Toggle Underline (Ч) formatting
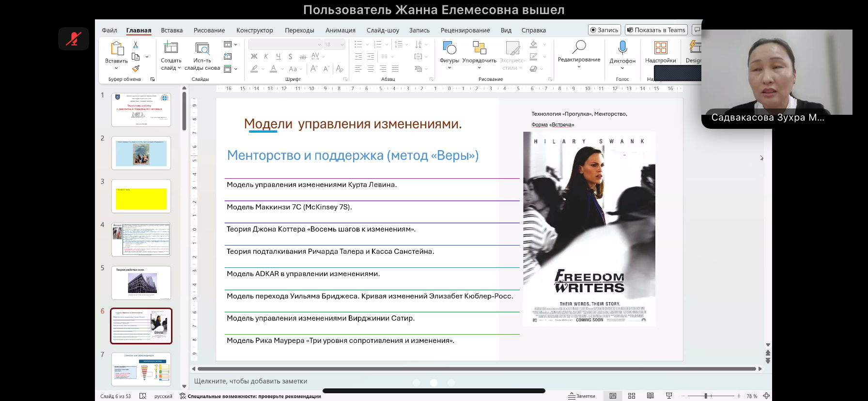Screen dimensions: 868x401 (x=278, y=57)
